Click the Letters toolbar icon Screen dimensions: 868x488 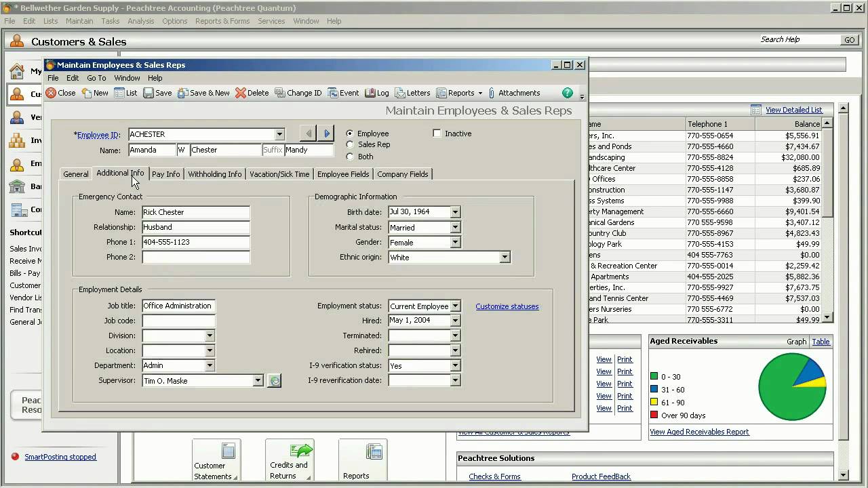tap(400, 93)
